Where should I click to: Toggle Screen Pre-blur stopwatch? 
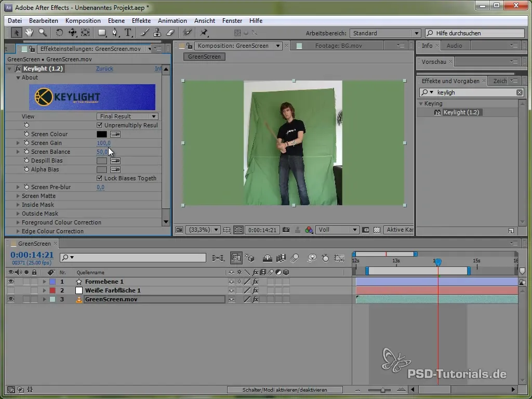click(x=26, y=187)
